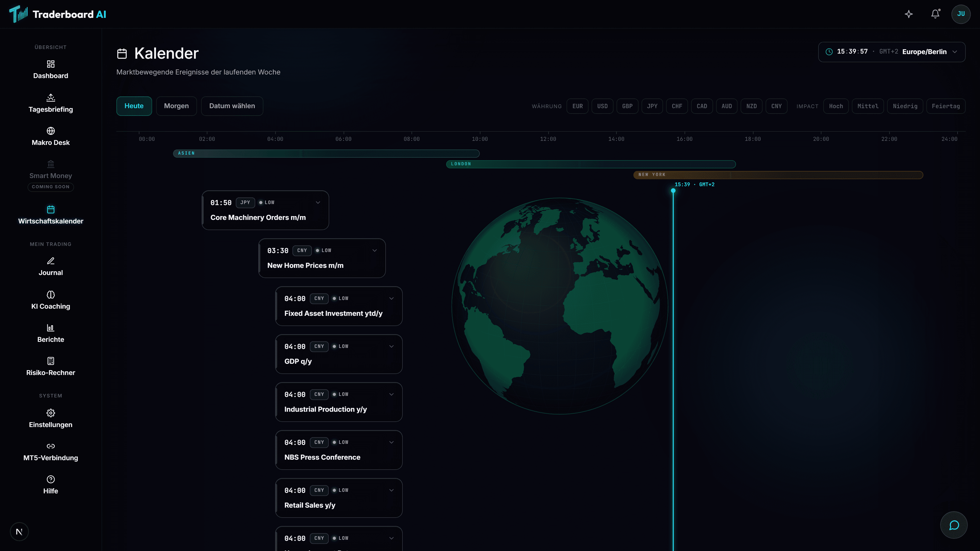This screenshot has height=551, width=980.
Task: Open the JU user avatar
Action: pos(961,14)
